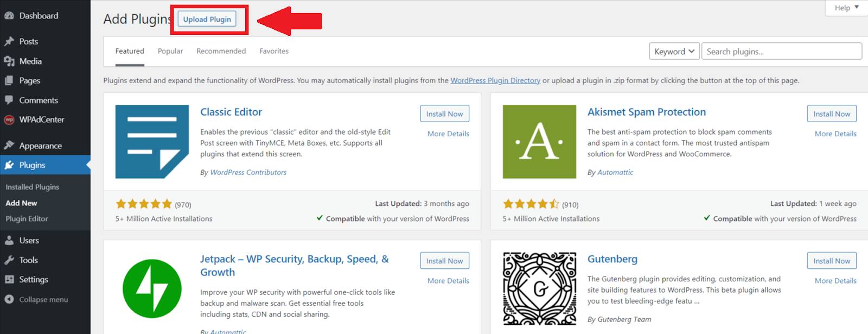
Task: Click the Add Plugins page heading
Action: pyautogui.click(x=138, y=19)
